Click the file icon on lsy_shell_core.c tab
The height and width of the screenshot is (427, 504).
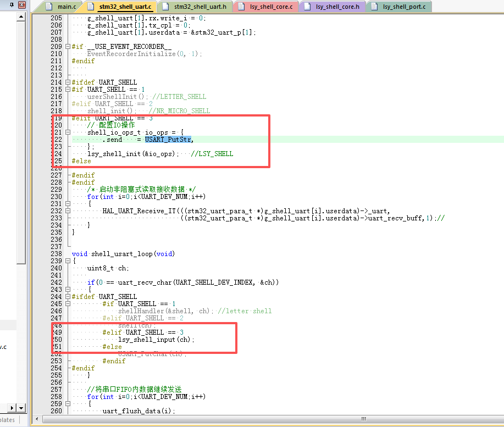click(x=241, y=7)
